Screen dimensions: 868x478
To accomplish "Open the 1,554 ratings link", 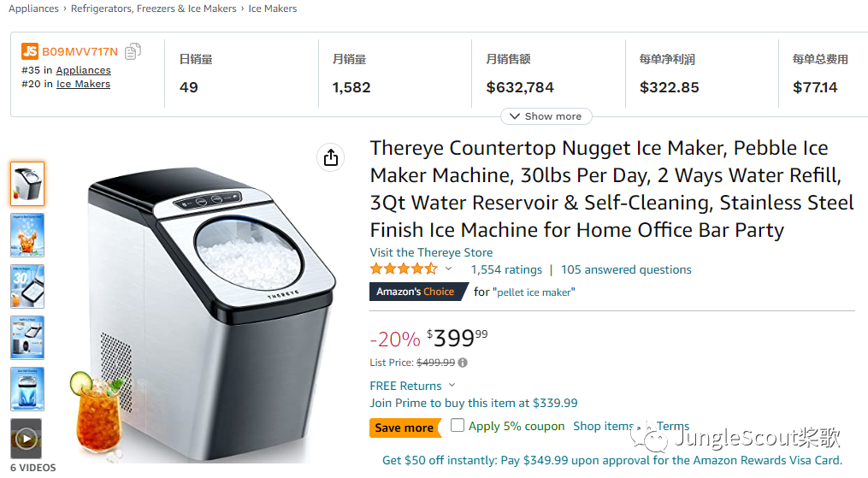I will pos(506,269).
